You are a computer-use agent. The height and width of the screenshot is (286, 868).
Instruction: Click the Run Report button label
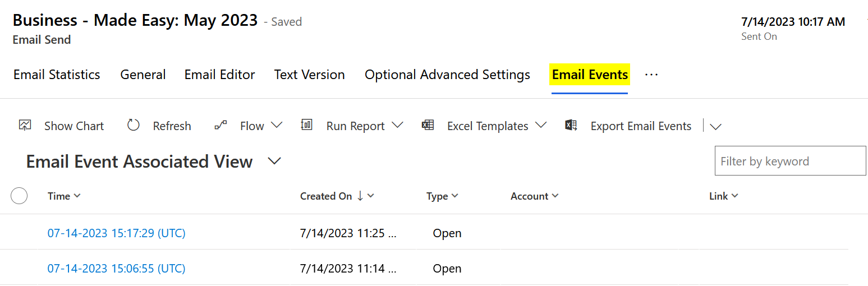(356, 126)
